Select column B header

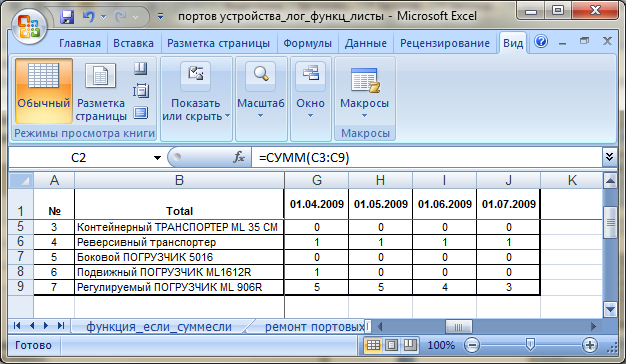click(179, 180)
